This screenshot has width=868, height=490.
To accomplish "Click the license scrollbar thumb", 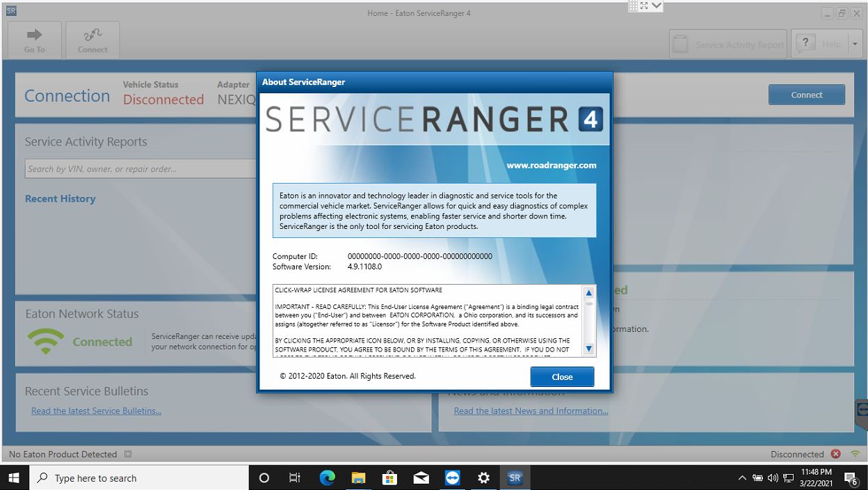I will 588,303.
